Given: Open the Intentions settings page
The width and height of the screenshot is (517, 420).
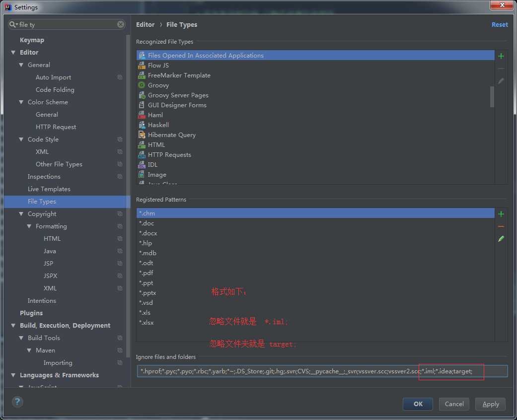Looking at the screenshot, I should point(42,301).
